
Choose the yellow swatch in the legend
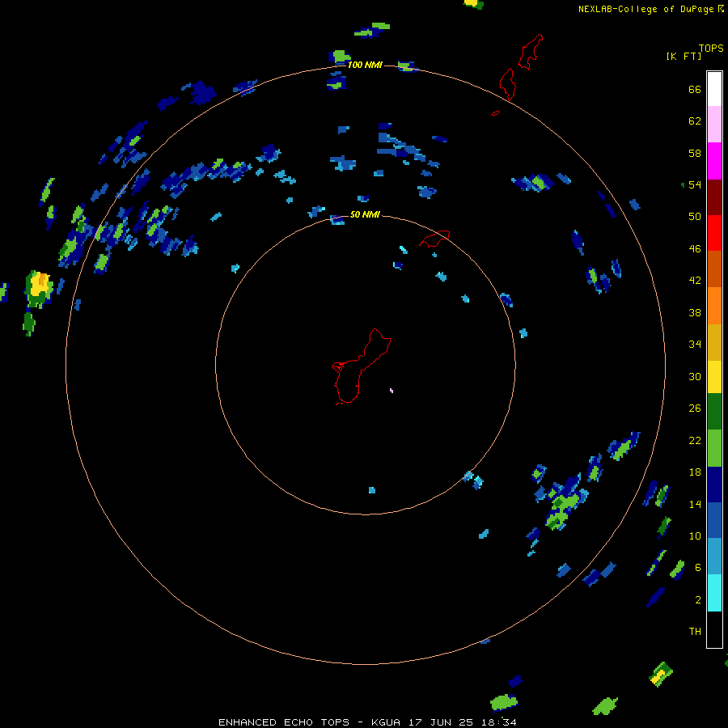point(714,377)
